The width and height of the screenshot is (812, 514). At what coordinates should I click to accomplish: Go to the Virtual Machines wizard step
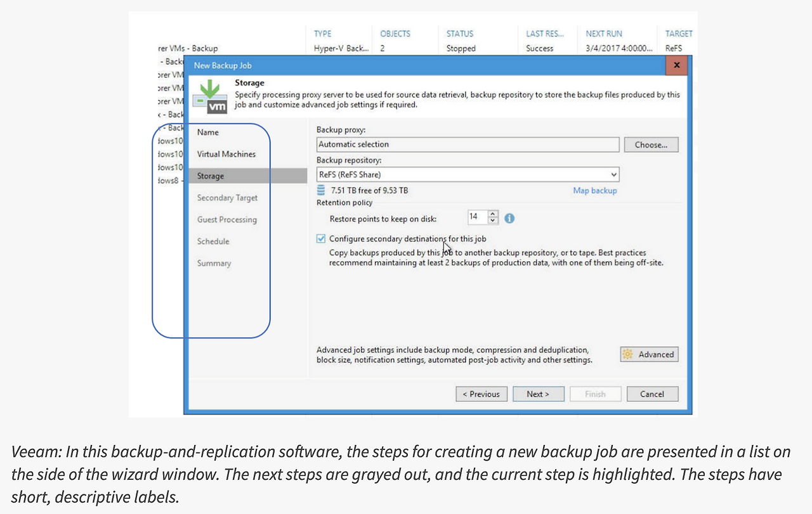coord(226,154)
